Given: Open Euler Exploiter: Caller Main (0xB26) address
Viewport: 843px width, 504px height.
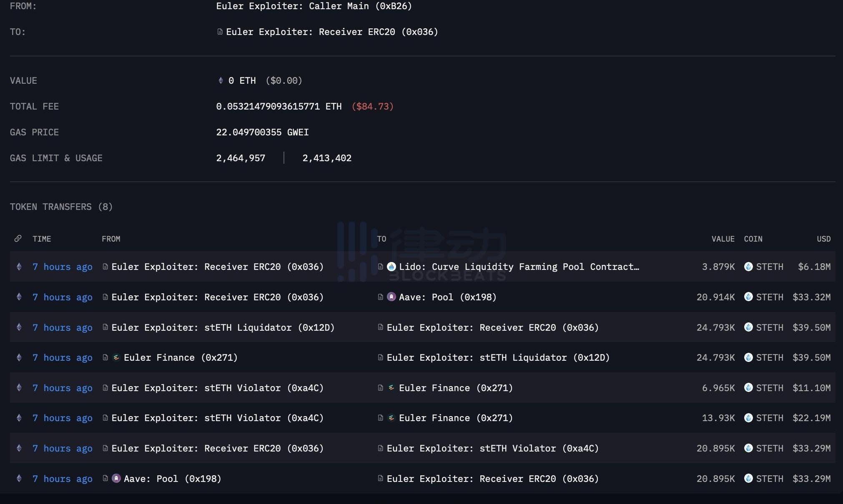Looking at the screenshot, I should 314,6.
